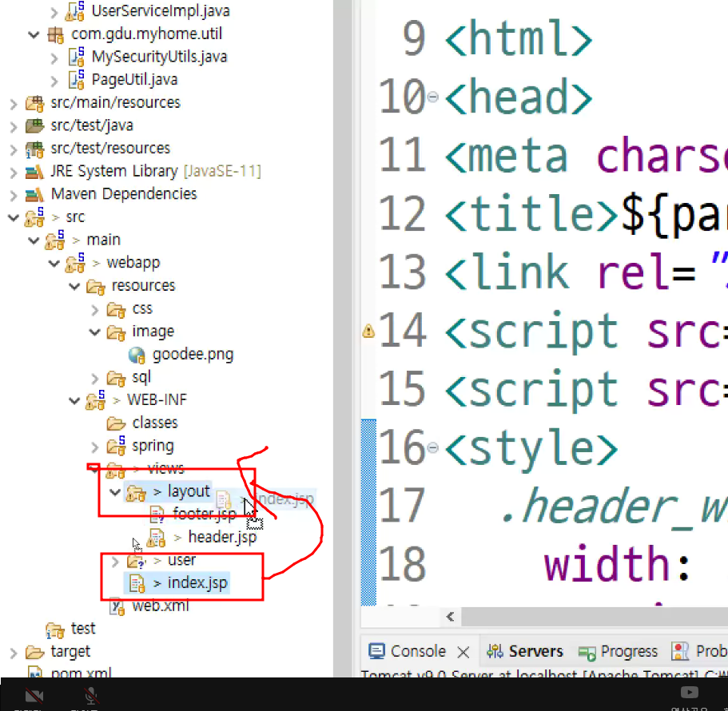Viewport: 728px width, 711px height.
Task: Click the Tomcat v9.0 Server console text
Action: coord(543,673)
